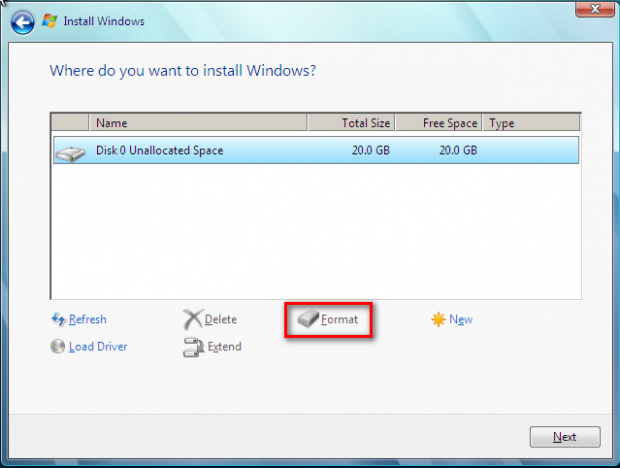Close the Install Windows dialog

coord(595,9)
